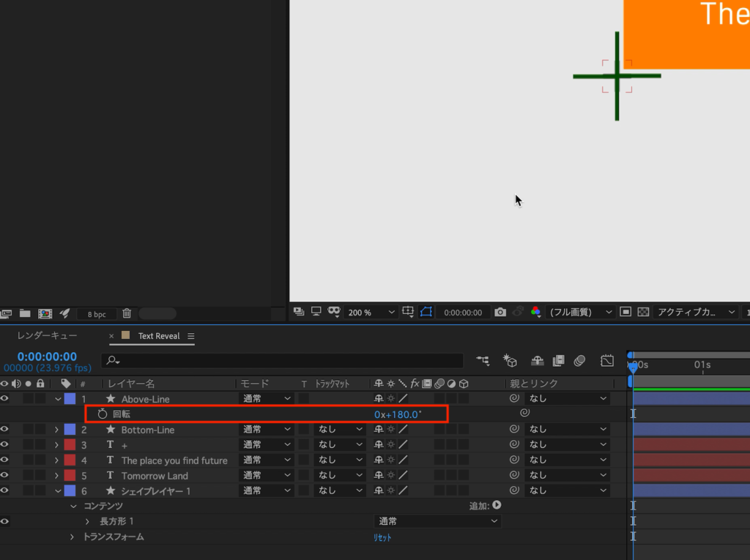Toggle the transparency grid icon
The height and width of the screenshot is (560, 750).
(643, 312)
